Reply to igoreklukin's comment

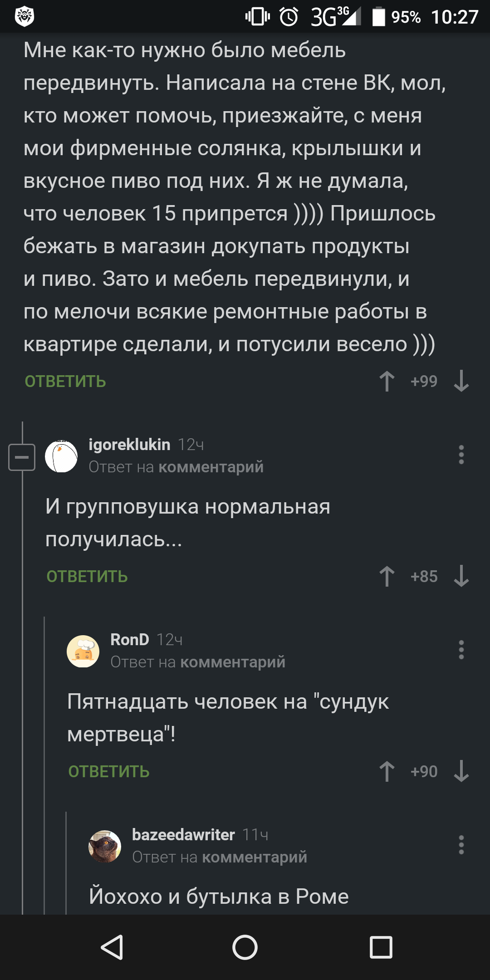(87, 577)
